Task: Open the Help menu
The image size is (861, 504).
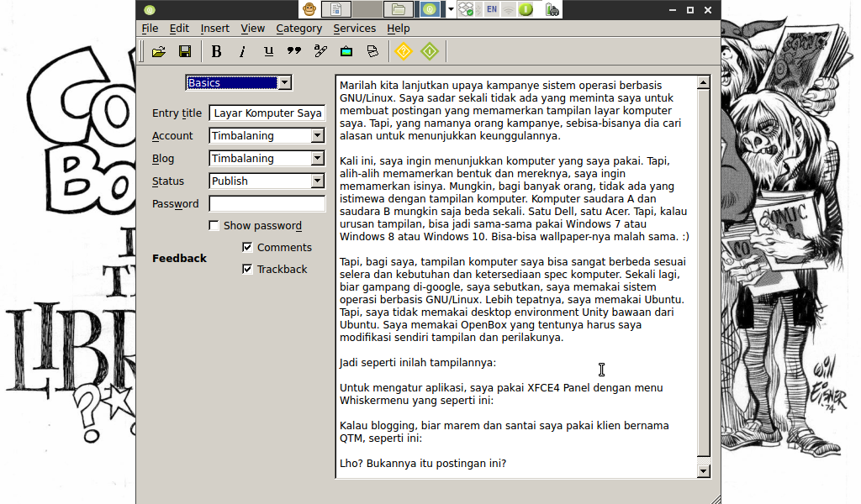Action: click(x=398, y=29)
